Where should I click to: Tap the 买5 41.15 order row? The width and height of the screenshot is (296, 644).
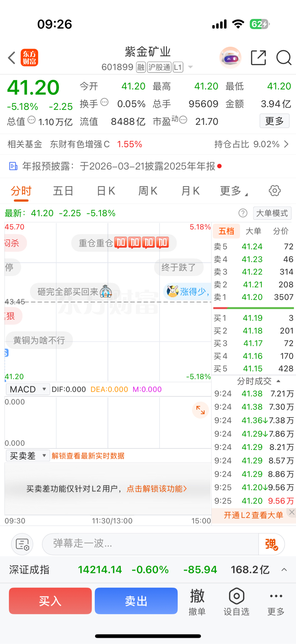coord(254,369)
